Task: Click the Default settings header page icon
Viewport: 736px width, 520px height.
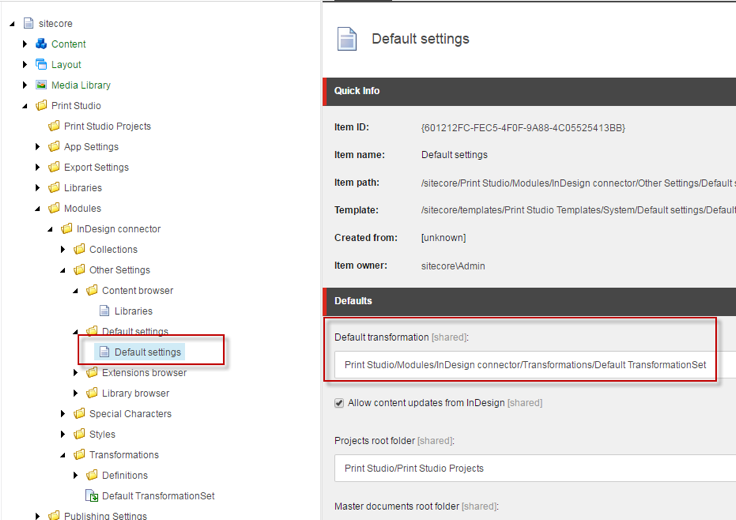Action: [347, 39]
